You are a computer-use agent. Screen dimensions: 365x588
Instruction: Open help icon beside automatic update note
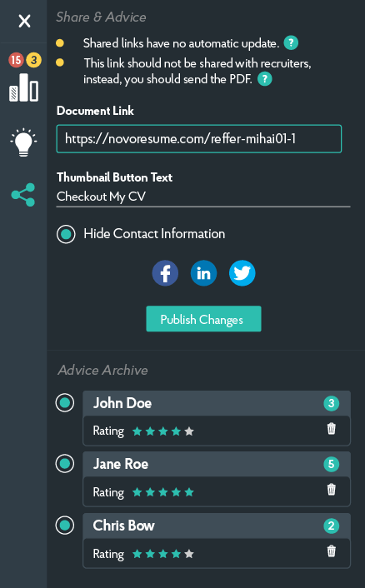pyautogui.click(x=291, y=43)
